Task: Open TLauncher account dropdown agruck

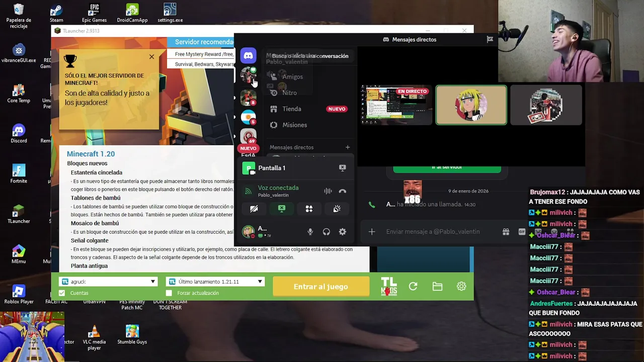Action: (x=109, y=282)
